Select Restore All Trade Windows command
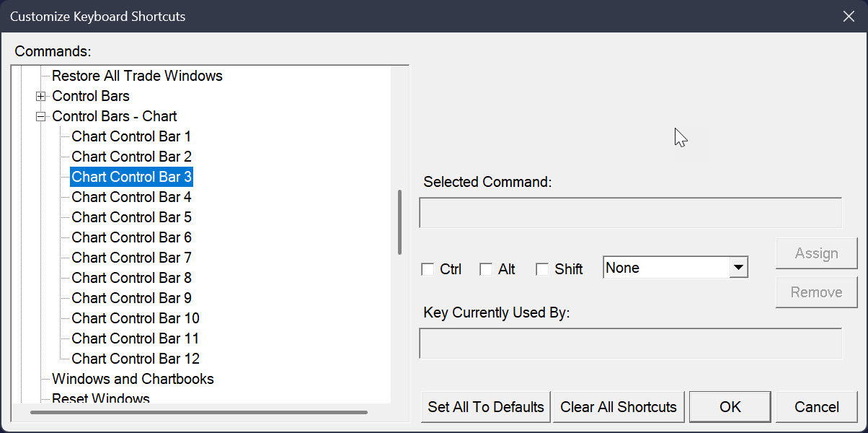The height and width of the screenshot is (433, 868). (137, 76)
